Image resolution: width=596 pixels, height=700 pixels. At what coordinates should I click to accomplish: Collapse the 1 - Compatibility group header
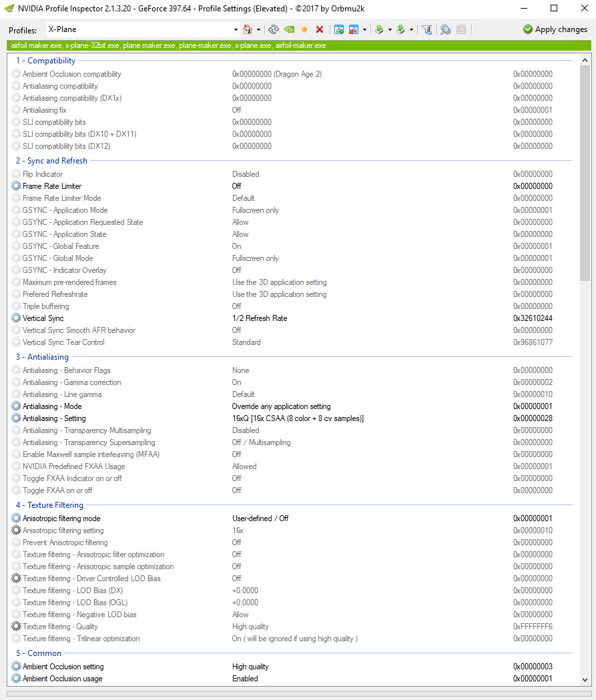pyautogui.click(x=45, y=61)
